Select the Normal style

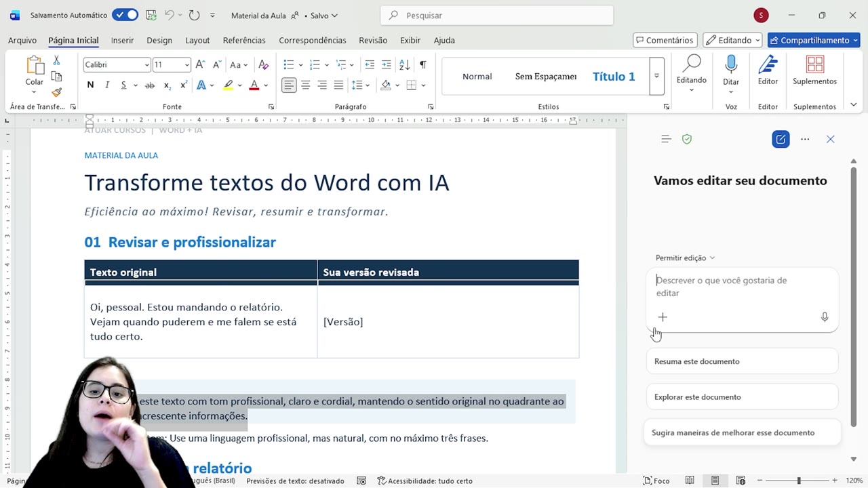pos(477,77)
